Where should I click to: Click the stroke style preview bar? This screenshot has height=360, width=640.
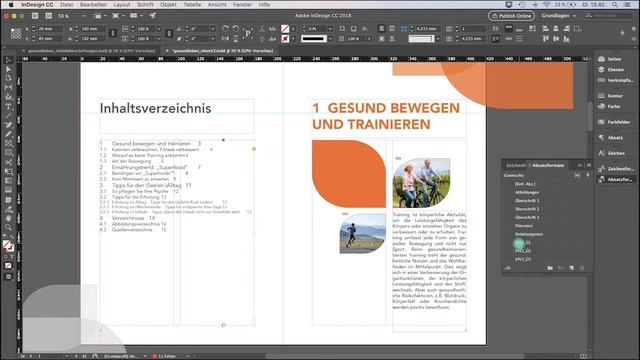[314, 39]
